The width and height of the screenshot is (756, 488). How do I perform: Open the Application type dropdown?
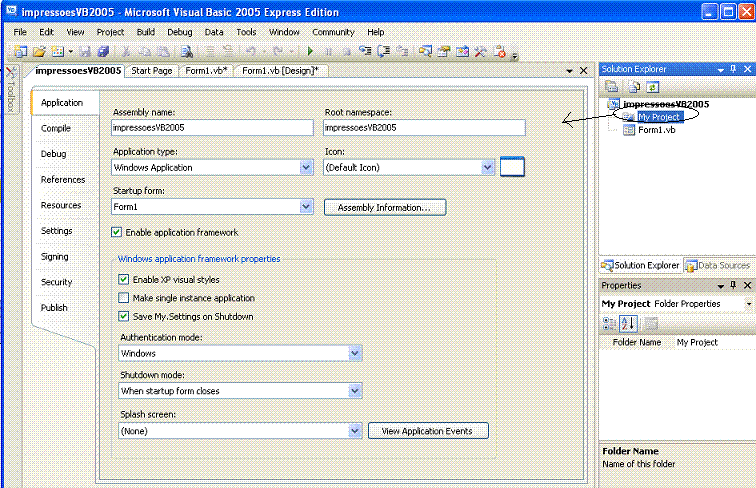[x=306, y=167]
